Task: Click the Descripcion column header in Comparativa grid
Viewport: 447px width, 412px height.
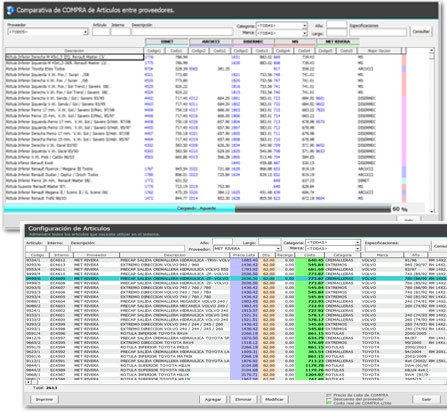Action: coord(74,51)
